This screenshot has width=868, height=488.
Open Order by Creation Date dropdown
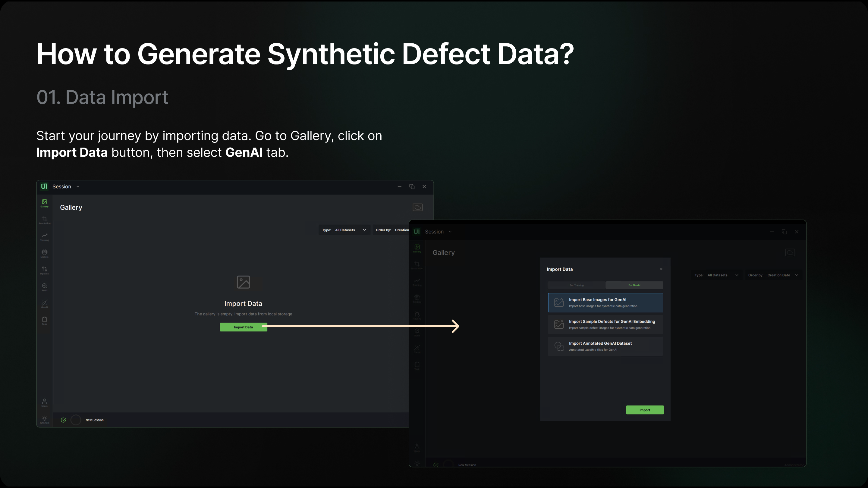coord(773,275)
